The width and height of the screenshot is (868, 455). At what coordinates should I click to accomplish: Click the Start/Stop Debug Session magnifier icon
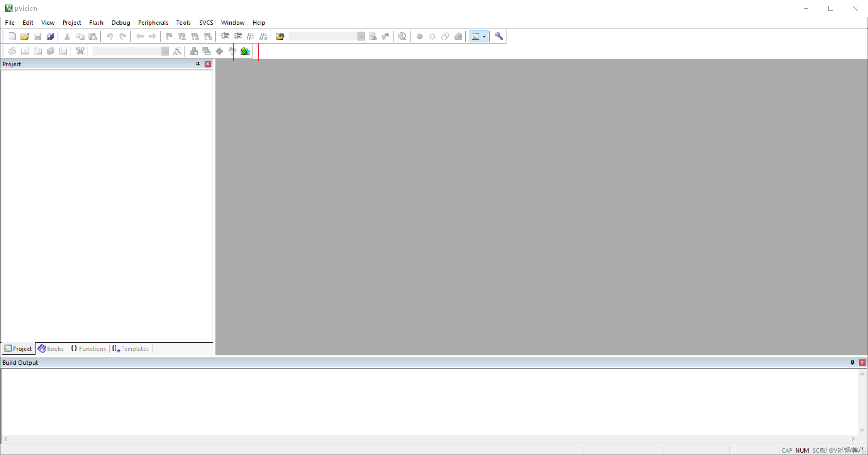402,36
